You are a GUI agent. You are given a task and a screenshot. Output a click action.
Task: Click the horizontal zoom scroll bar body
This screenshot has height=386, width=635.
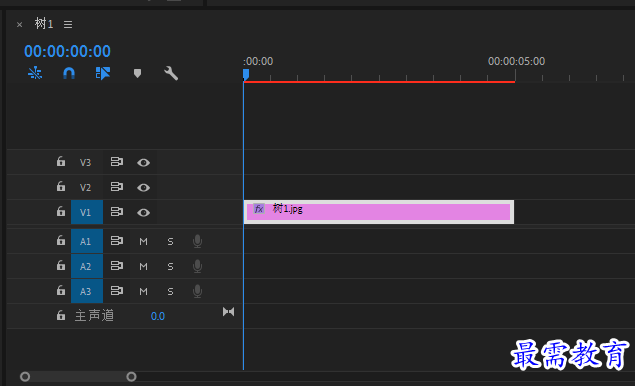tap(78, 377)
